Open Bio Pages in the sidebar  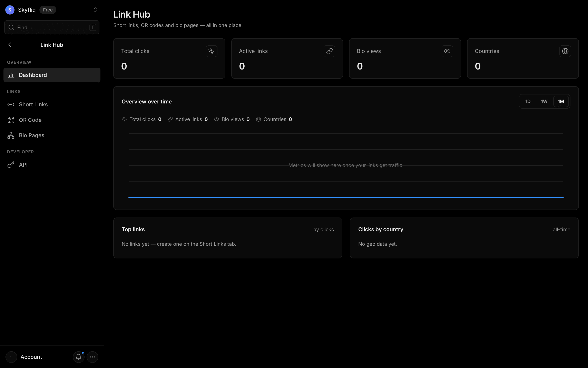[x=52, y=135]
